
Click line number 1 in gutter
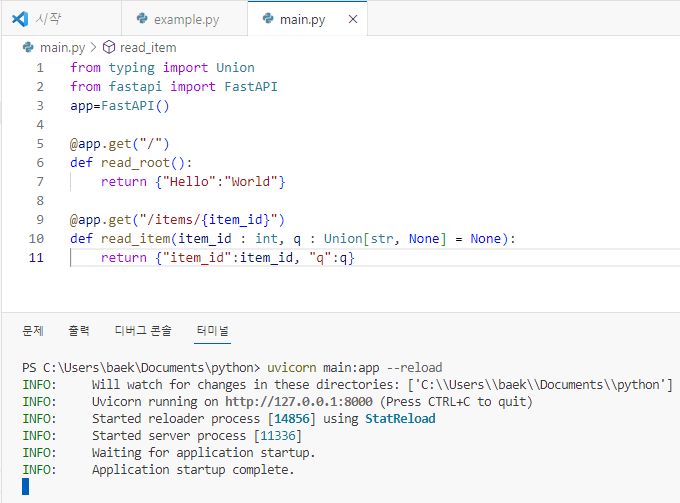40,68
